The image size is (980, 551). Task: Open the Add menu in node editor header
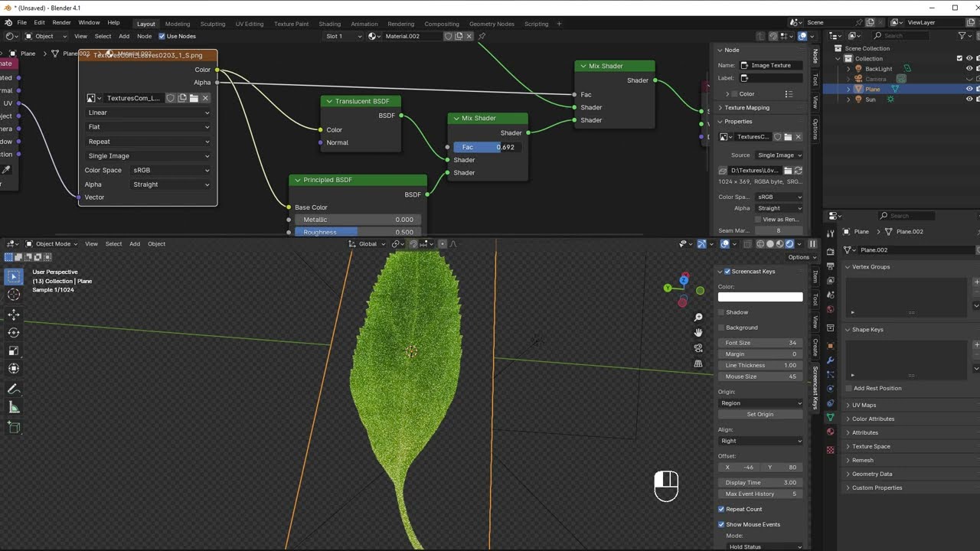pyautogui.click(x=124, y=36)
